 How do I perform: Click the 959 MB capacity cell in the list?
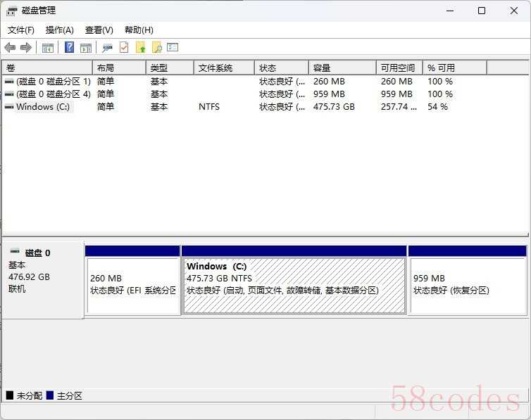(329, 94)
